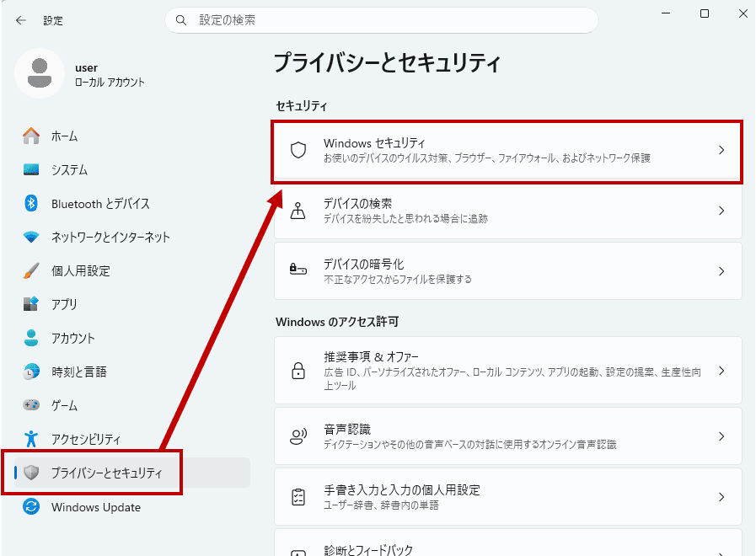Image resolution: width=756 pixels, height=556 pixels.
Task: Click the user profile avatar
Action: click(40, 73)
